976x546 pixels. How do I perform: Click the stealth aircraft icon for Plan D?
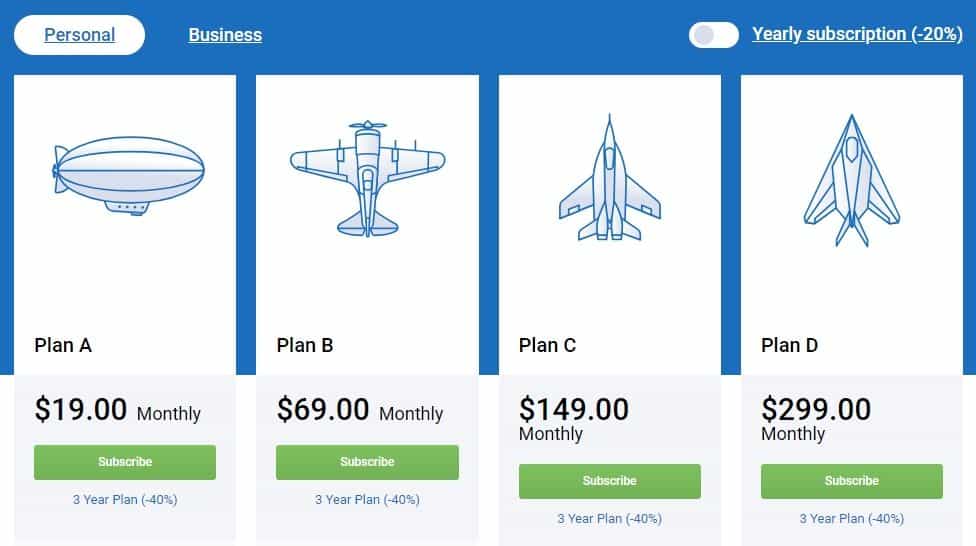pyautogui.click(x=851, y=180)
